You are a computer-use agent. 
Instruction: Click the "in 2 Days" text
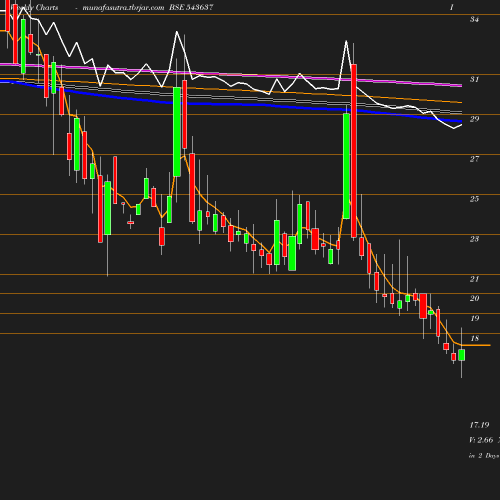tap(484, 456)
